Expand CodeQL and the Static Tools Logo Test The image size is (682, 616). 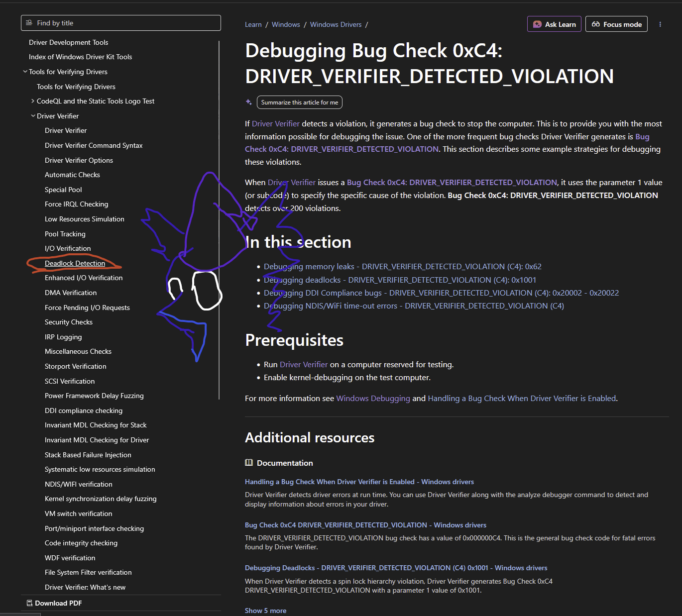pyautogui.click(x=33, y=101)
